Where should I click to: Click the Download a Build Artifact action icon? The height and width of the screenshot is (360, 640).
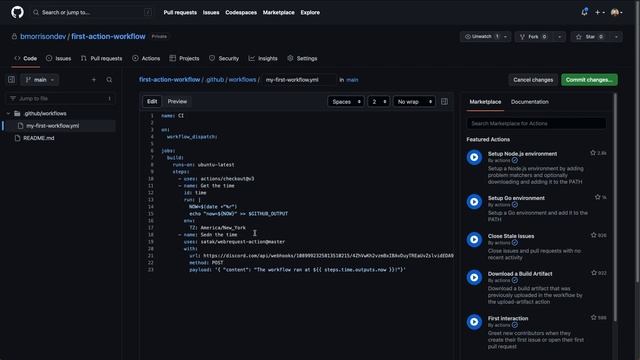point(474,278)
